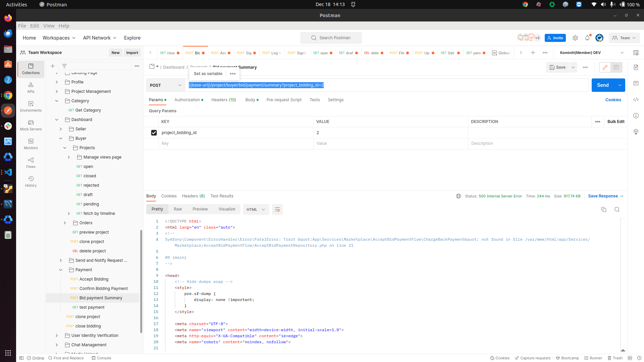Image resolution: width=644 pixels, height=362 pixels.
Task: Open the Flows sidebar section
Action: coord(31,163)
